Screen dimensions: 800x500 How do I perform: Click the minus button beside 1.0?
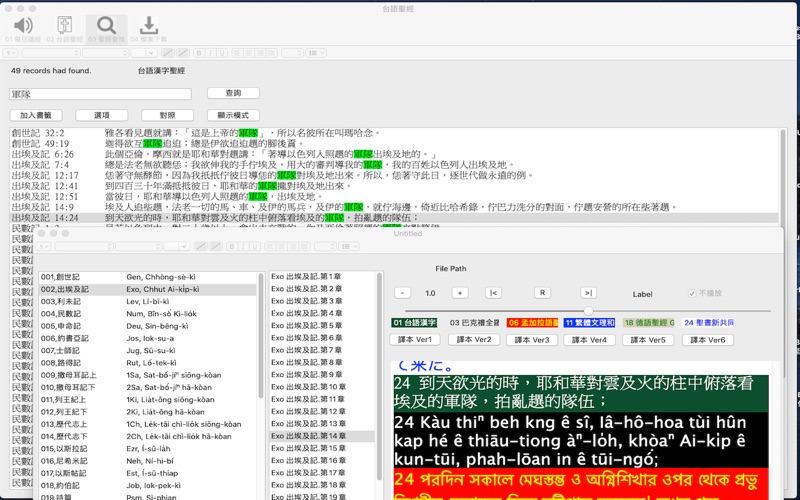click(x=402, y=293)
